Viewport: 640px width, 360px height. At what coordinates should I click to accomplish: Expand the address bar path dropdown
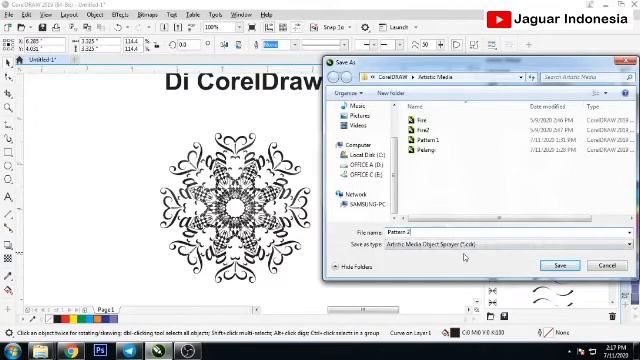coord(521,77)
